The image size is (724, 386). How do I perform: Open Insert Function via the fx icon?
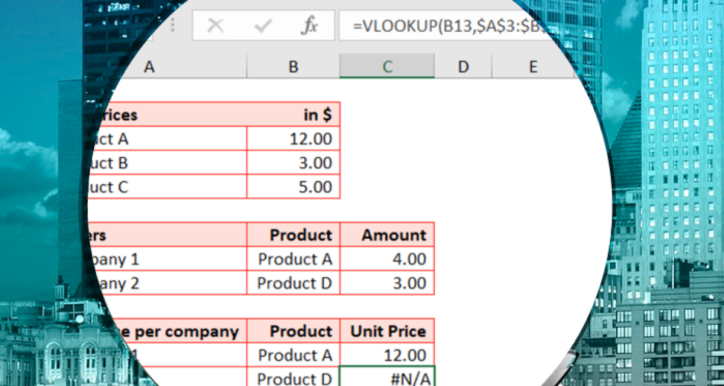(309, 26)
